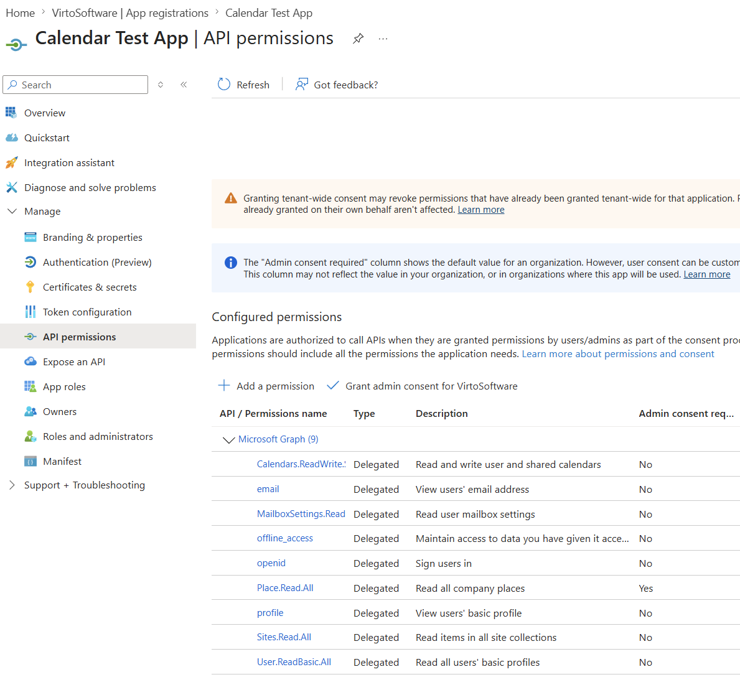The height and width of the screenshot is (700, 740).
Task: Open email permission link
Action: tap(268, 489)
